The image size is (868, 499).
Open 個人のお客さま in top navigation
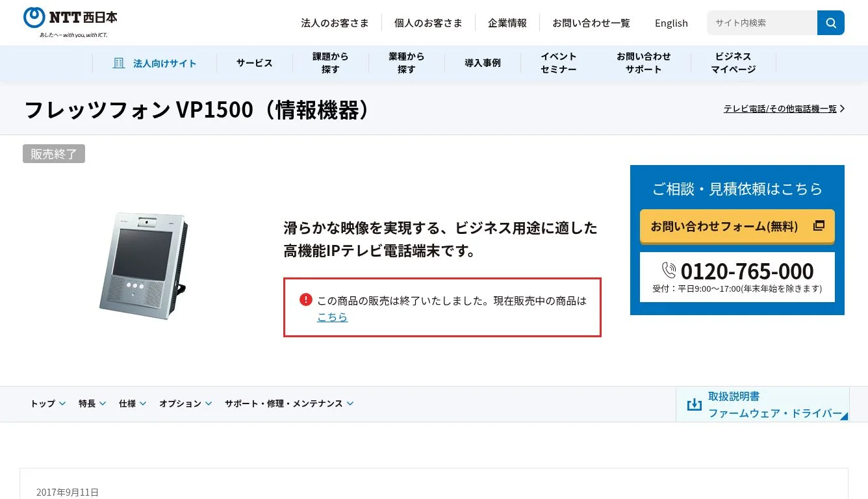point(428,23)
